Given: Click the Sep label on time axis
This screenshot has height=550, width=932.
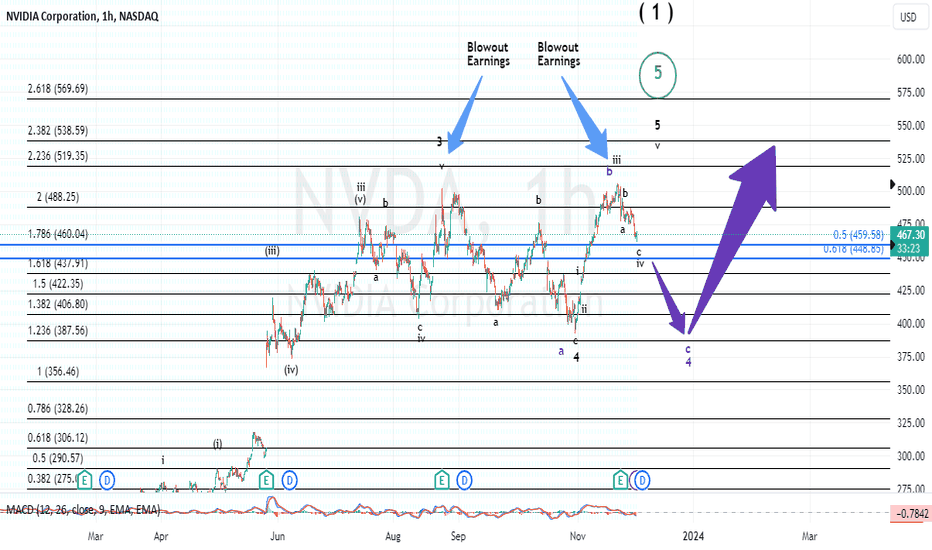Looking at the screenshot, I should click(x=458, y=536).
